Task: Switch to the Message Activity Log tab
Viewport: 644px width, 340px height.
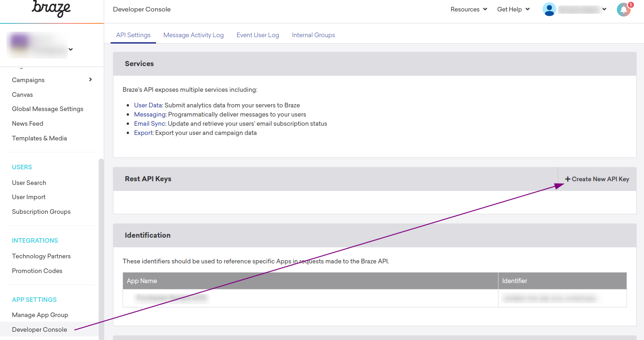Action: click(x=193, y=35)
